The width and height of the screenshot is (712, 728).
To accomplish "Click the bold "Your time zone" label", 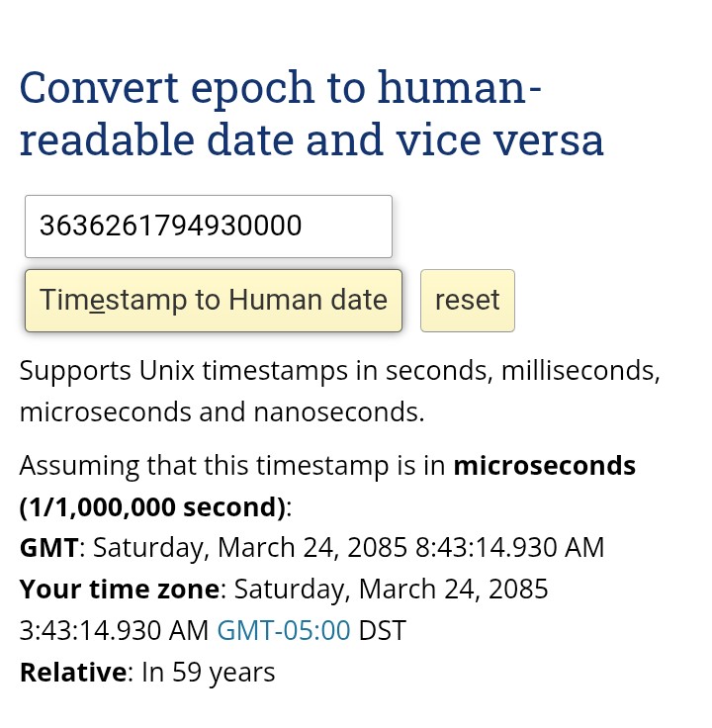I will [119, 589].
